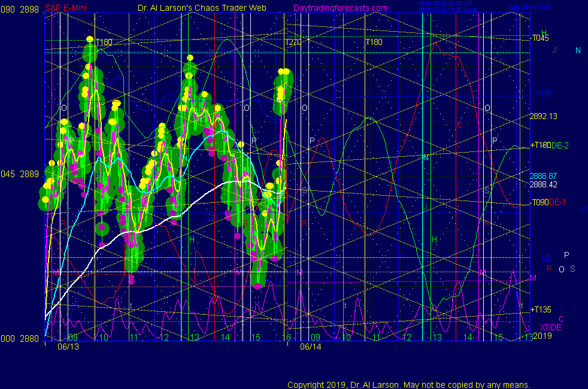Click the copyright notice text
The height and width of the screenshot is (389, 588).
click(x=408, y=385)
